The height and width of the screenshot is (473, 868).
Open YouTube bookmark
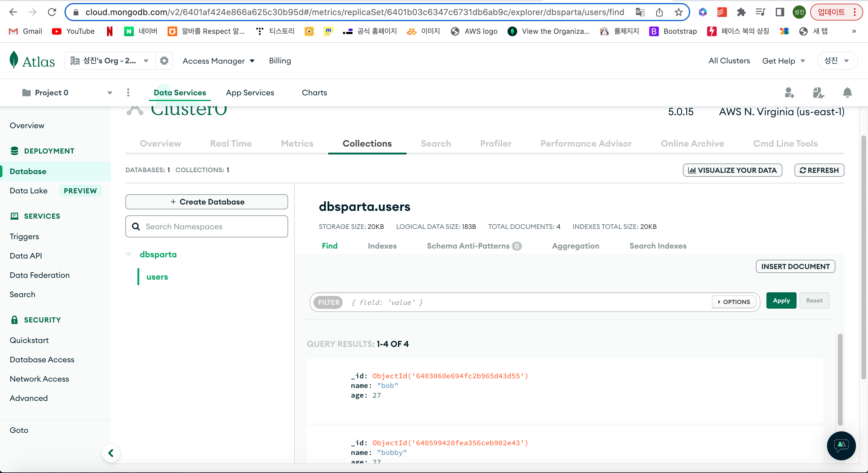coord(73,31)
